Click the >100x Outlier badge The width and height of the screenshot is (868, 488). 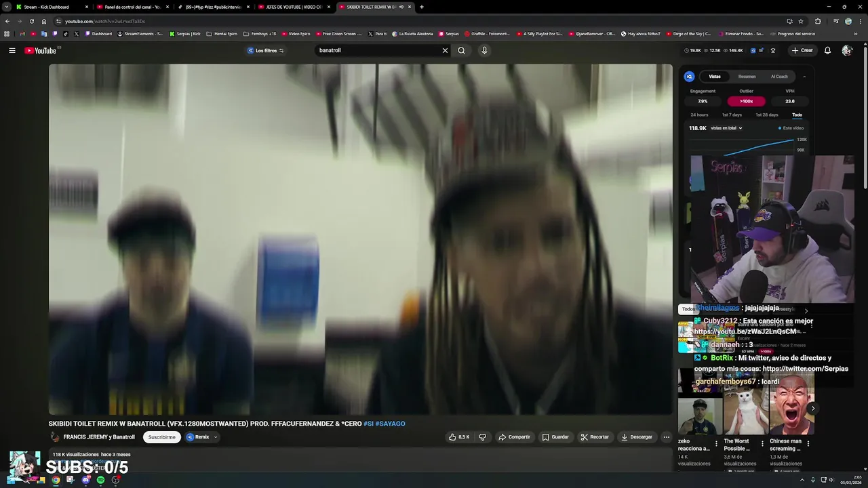[746, 101]
